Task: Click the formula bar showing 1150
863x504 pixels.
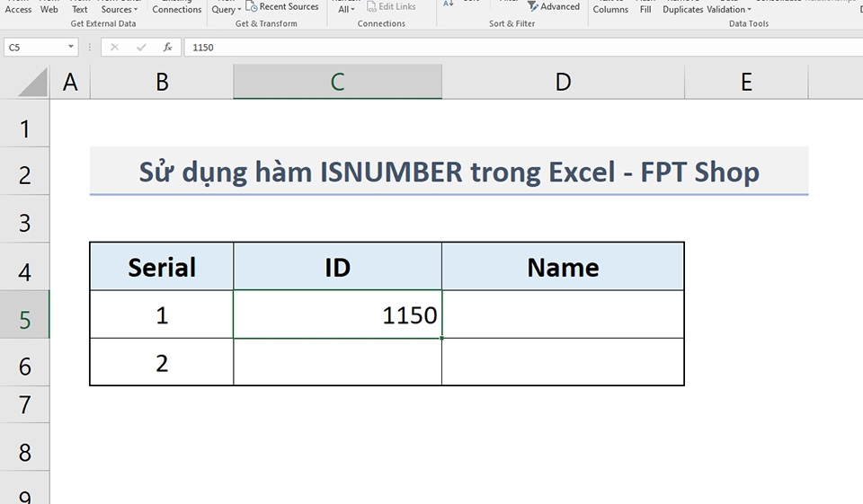Action: (x=523, y=48)
